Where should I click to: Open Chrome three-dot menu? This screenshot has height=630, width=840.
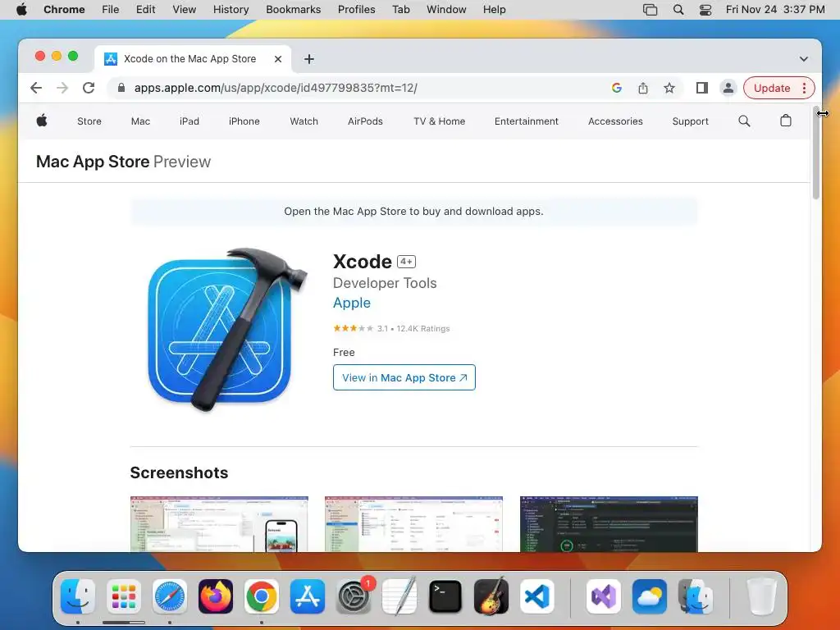[804, 88]
